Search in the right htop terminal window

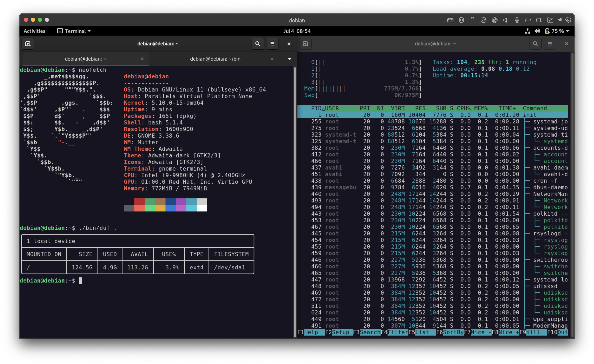click(x=535, y=44)
